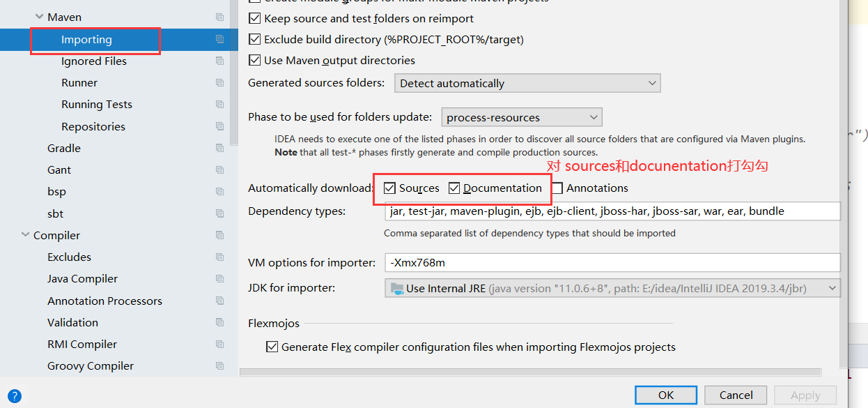Enable the Annotations download checkbox

(557, 188)
